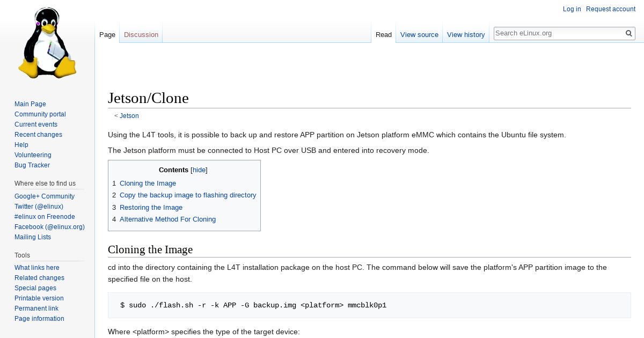Open Community portal link
This screenshot has width=644, height=338.
(40, 114)
